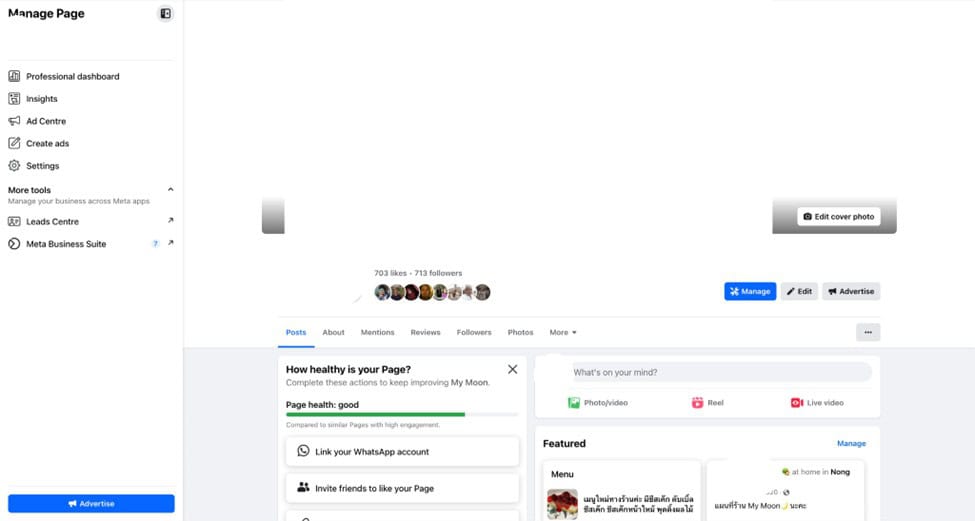Expand the More tab dropdown

coord(563,333)
